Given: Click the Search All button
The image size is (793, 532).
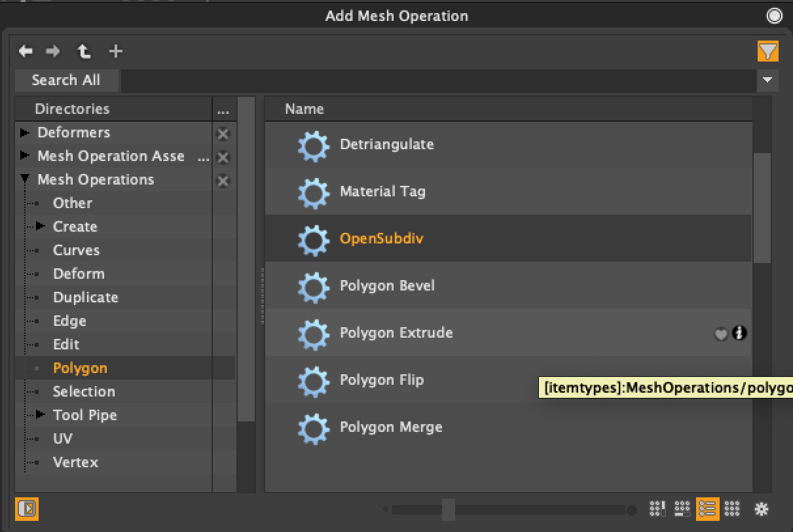Looking at the screenshot, I should click(x=66, y=80).
